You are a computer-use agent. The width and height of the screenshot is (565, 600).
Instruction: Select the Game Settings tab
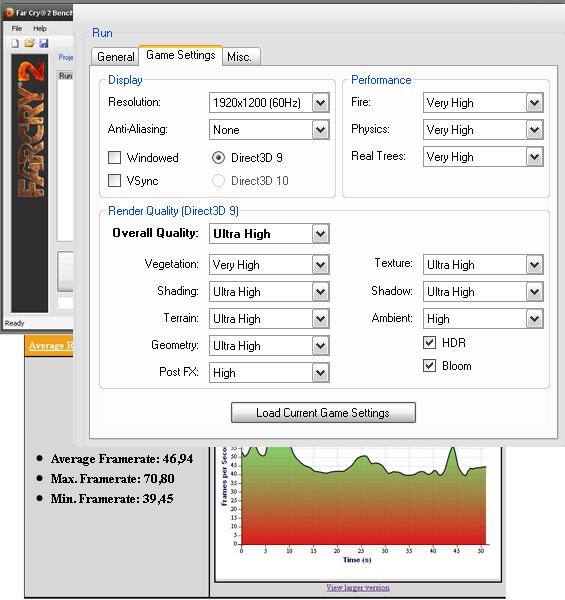click(x=181, y=55)
